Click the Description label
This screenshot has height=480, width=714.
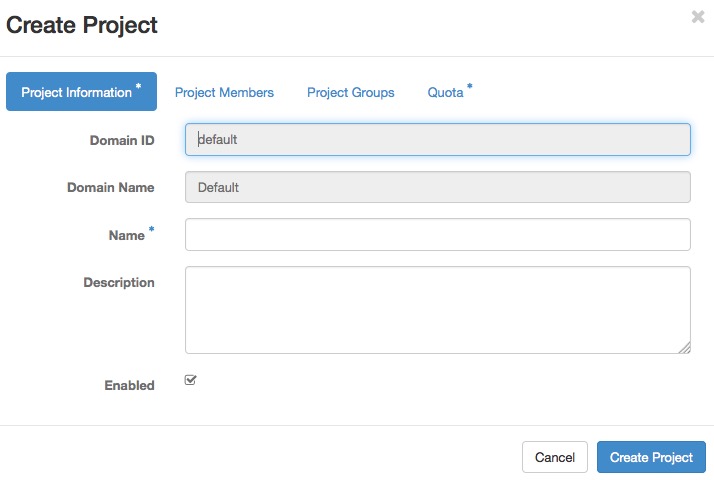[118, 283]
